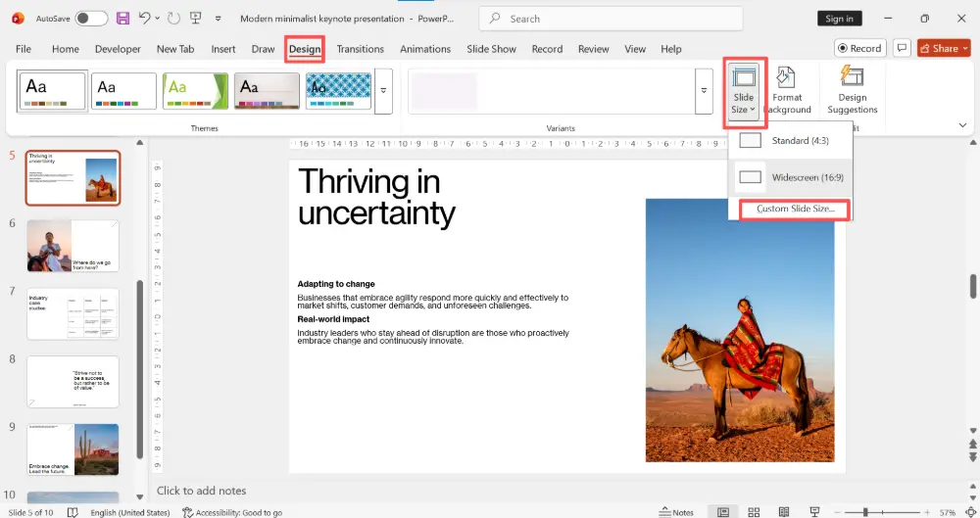Undo the last action
This screenshot has width=980, height=518.
[144, 19]
